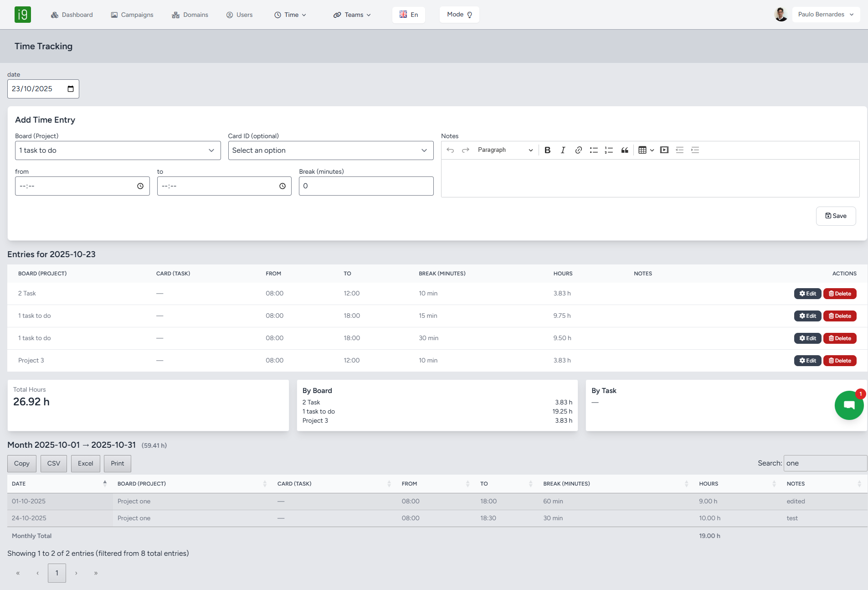Save the new time entry
This screenshot has width=868, height=590.
tap(836, 216)
